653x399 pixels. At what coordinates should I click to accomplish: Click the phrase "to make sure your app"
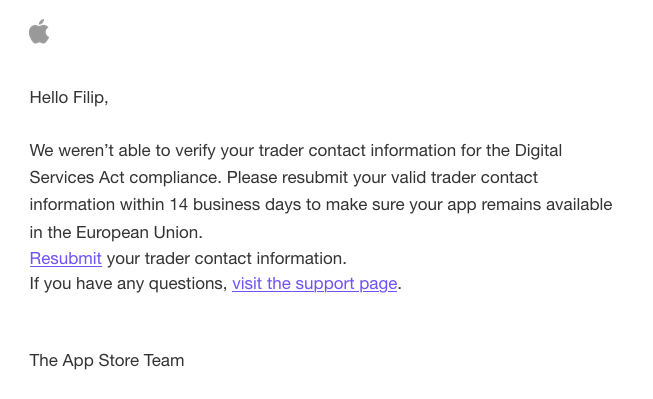point(391,205)
